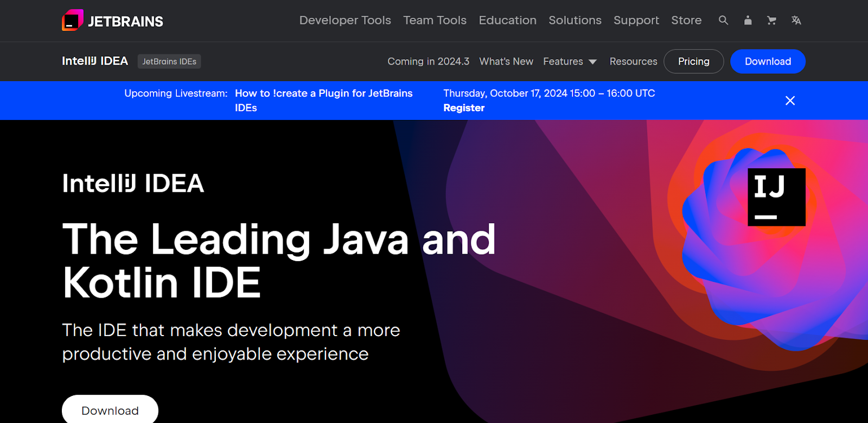Open Education menu
The image size is (868, 423).
click(x=507, y=20)
